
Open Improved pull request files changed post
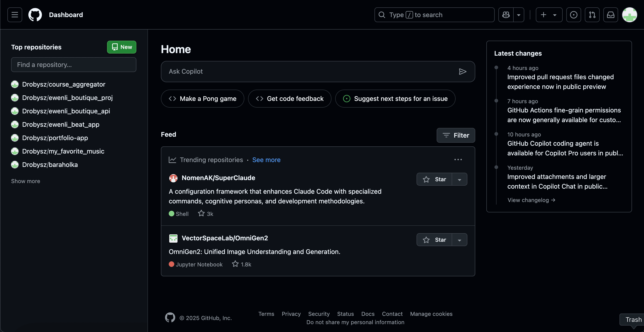click(560, 82)
